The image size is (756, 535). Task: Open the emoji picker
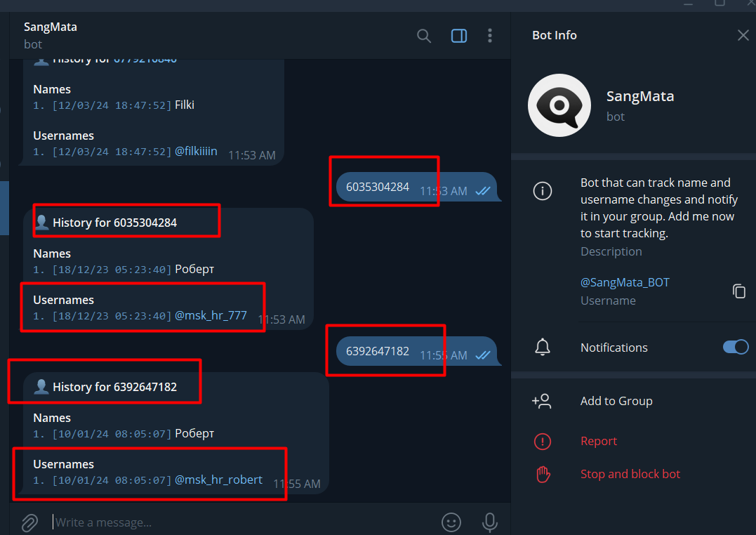pos(451,522)
